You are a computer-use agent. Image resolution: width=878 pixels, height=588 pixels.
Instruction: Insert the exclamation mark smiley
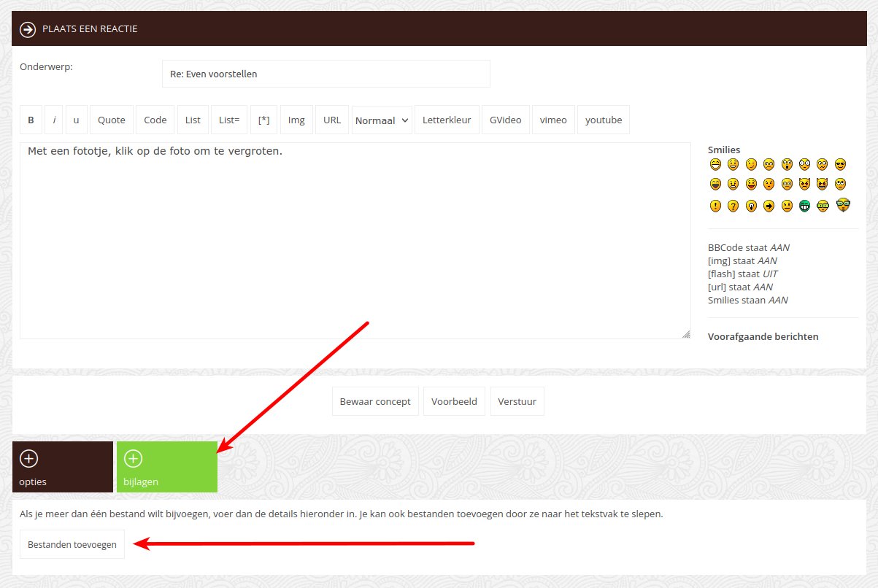[x=715, y=206]
